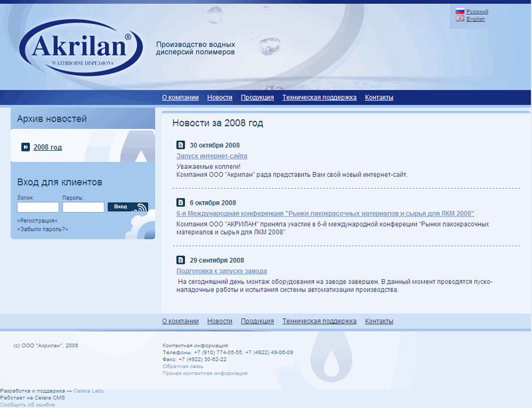Click the Akrilan logo
This screenshot has width=532, height=408.
tap(80, 47)
